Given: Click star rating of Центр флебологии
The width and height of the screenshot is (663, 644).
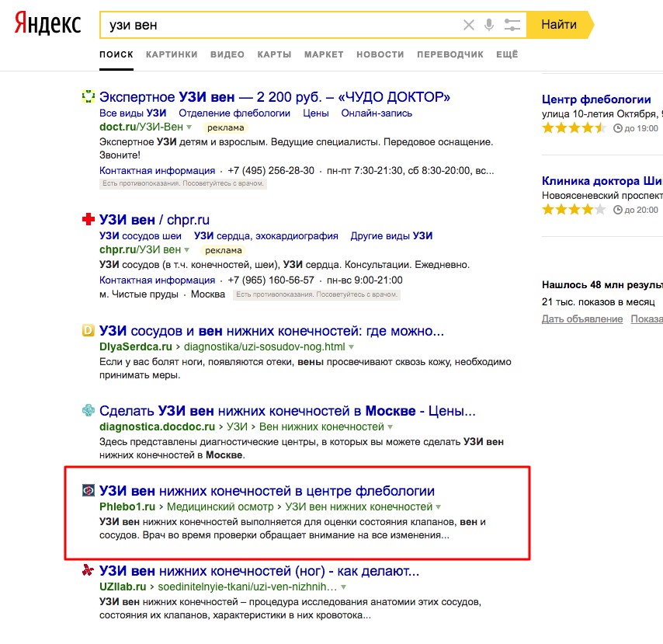Looking at the screenshot, I should click(x=574, y=127).
